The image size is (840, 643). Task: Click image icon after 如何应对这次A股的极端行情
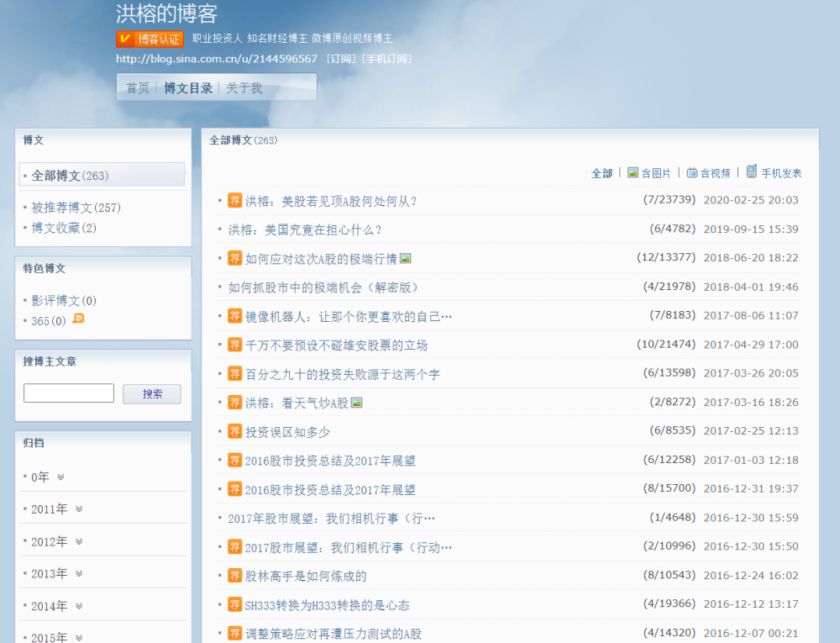406,258
